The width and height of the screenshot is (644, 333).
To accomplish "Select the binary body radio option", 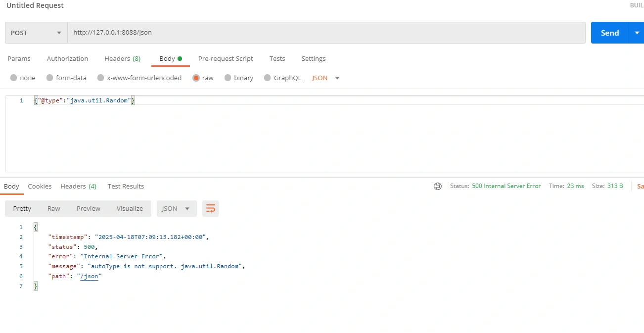I will pos(228,78).
